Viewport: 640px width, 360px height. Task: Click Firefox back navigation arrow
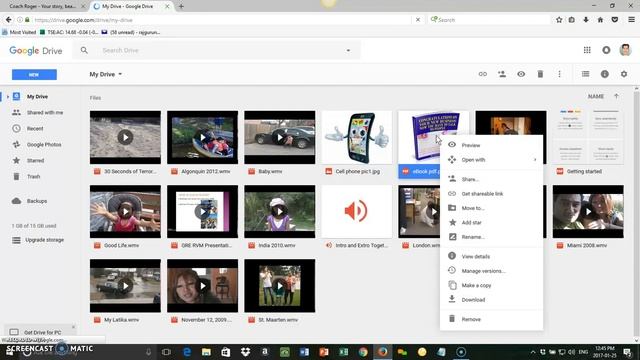[x=9, y=20]
